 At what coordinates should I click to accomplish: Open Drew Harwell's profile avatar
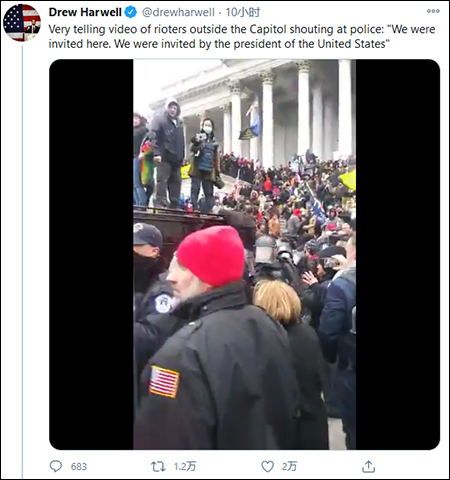(x=22, y=23)
